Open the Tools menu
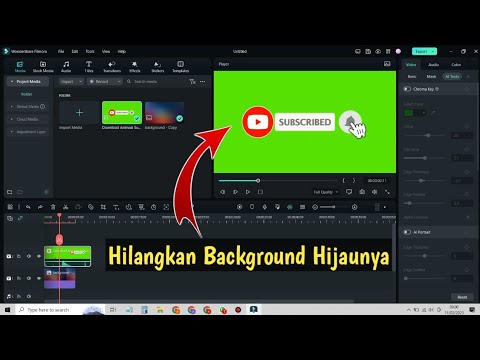Image resolution: width=480 pixels, height=360 pixels. [90, 51]
